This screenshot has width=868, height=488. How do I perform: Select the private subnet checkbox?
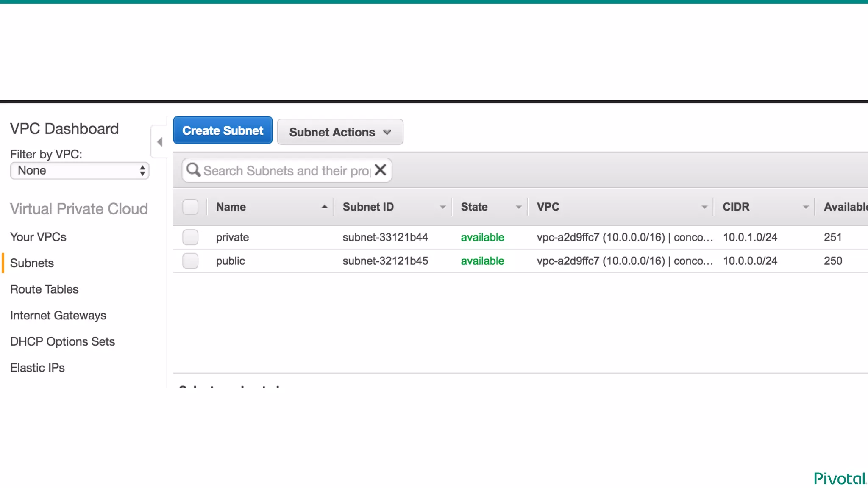pos(190,237)
